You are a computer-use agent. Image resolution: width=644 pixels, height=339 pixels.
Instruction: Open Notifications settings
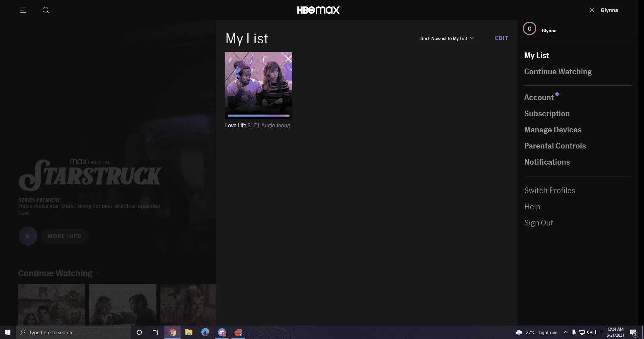coord(547,162)
